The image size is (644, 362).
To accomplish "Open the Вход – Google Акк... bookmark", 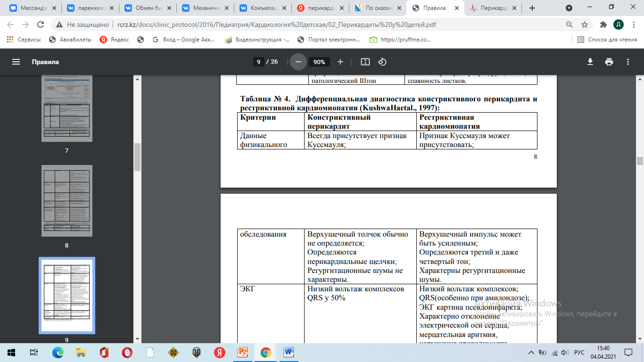I will 183,40.
